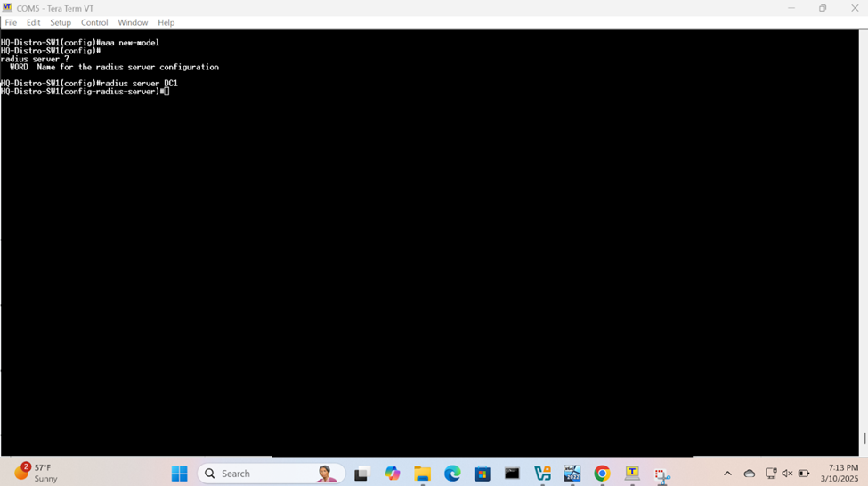Open the x64 2022 app taskbar icon

(572, 474)
